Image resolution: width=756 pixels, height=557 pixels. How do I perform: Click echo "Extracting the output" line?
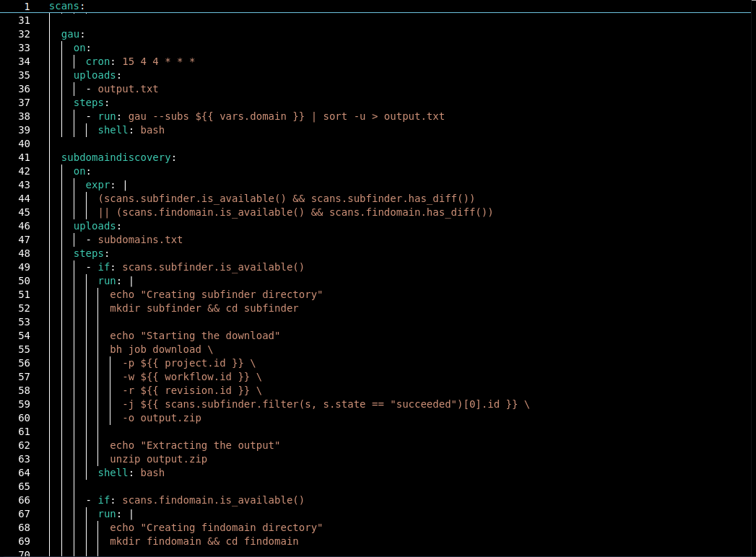click(x=195, y=446)
